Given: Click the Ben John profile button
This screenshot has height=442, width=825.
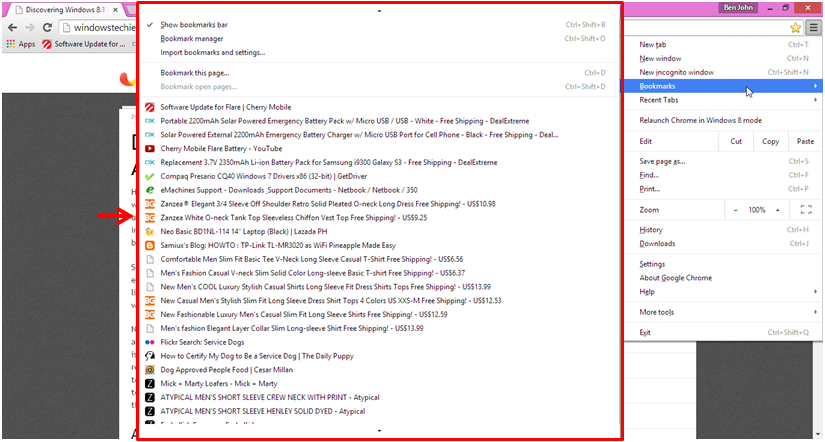Looking at the screenshot, I should tap(738, 7).
